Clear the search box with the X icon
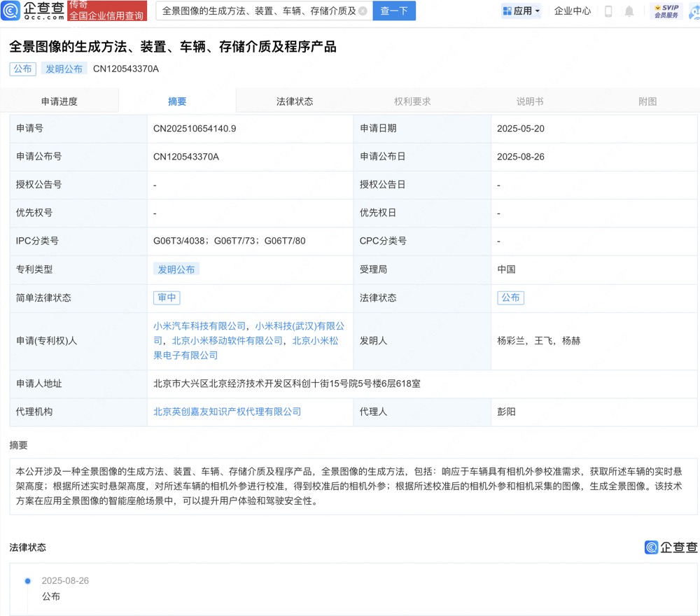The height and width of the screenshot is (616, 700). [363, 11]
